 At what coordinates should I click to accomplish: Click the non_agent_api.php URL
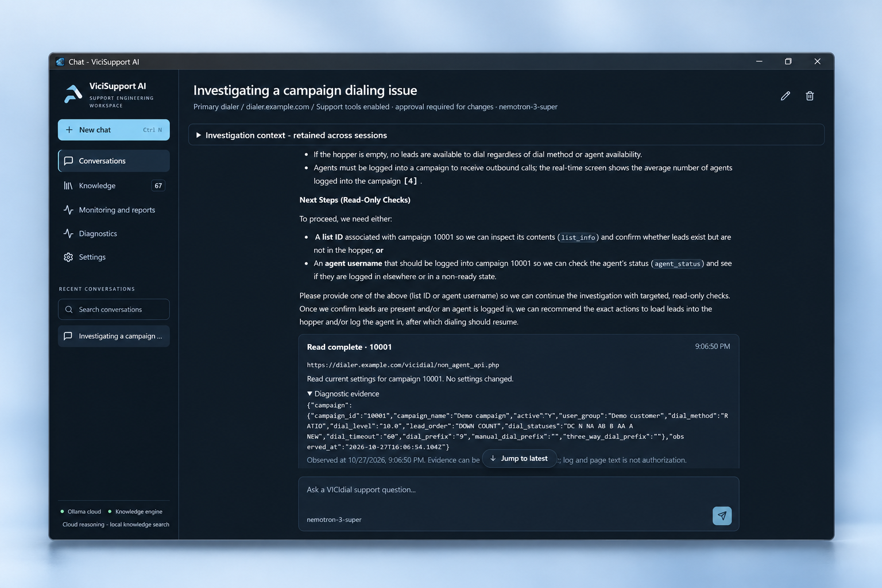coord(403,365)
